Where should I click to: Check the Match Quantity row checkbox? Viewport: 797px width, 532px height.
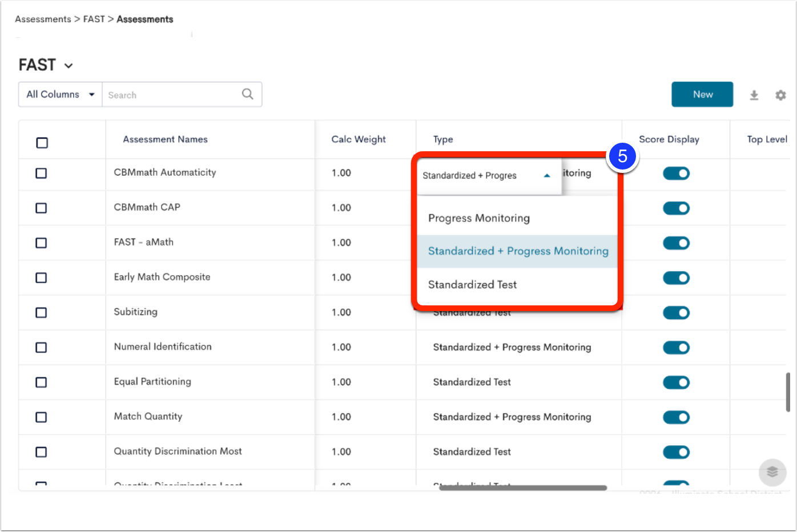(x=41, y=417)
